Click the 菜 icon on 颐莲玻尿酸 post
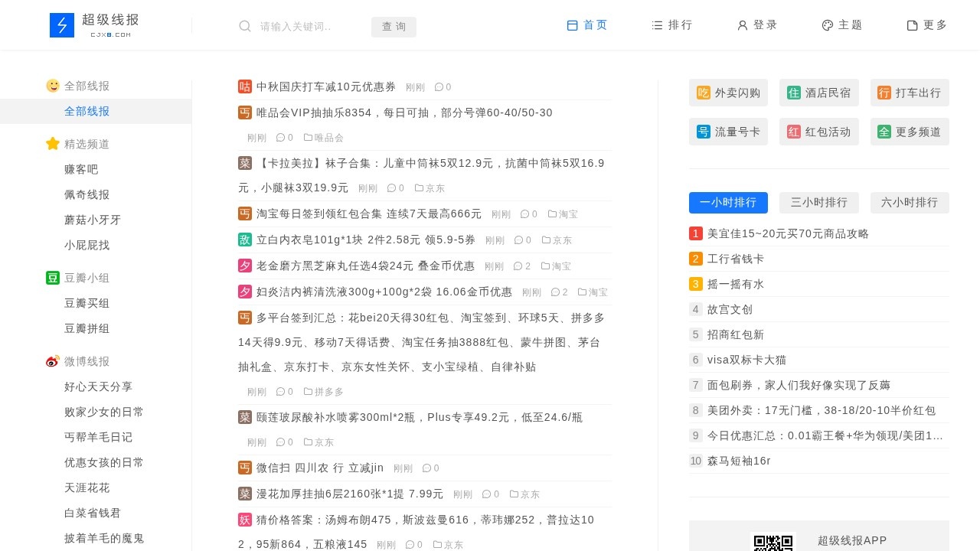The image size is (980, 551). [x=245, y=417]
